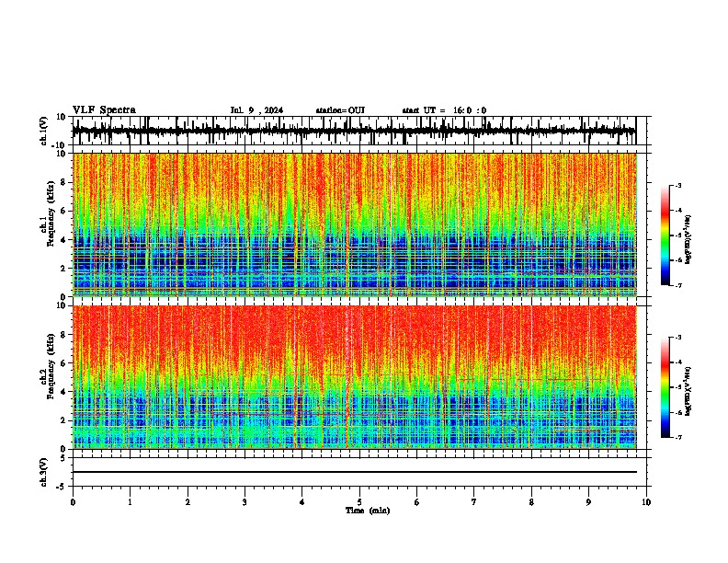Click the "8" kHz tick of ch.2 spectrogram
The width and height of the screenshot is (728, 563).
coord(64,335)
